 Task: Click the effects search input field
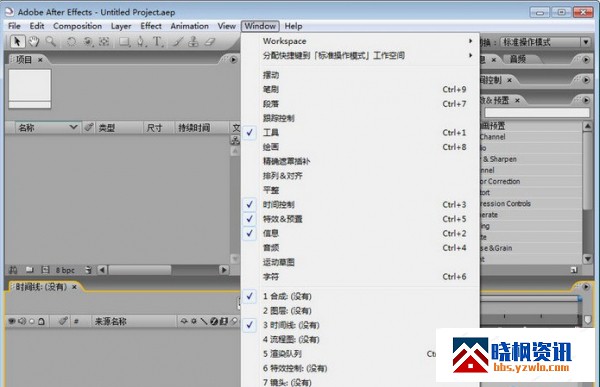(537, 113)
